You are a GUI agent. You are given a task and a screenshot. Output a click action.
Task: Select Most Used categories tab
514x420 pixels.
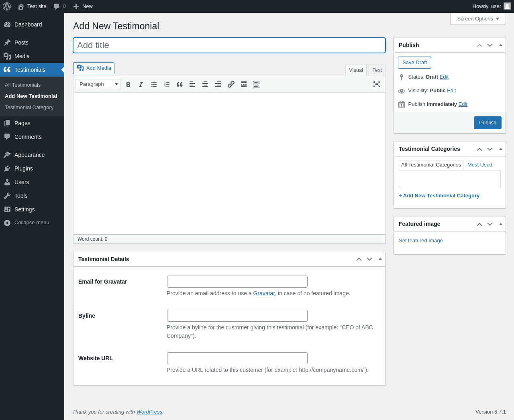pyautogui.click(x=480, y=165)
